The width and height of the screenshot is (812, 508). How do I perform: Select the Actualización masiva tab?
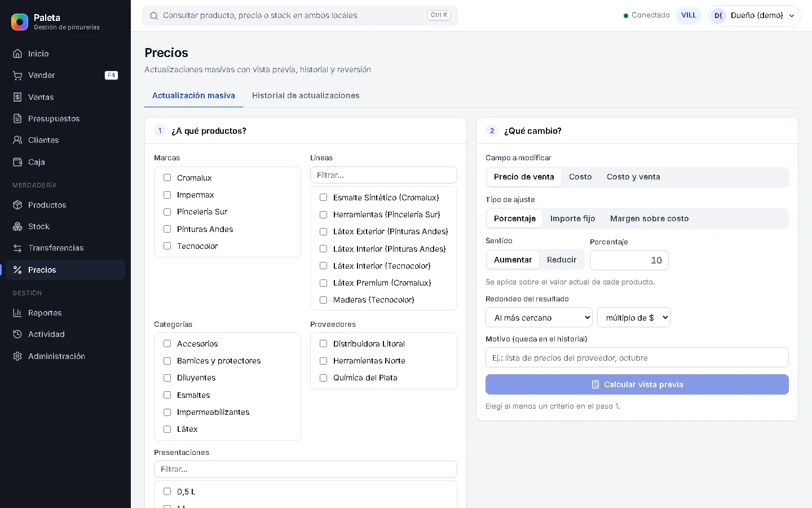coord(193,95)
